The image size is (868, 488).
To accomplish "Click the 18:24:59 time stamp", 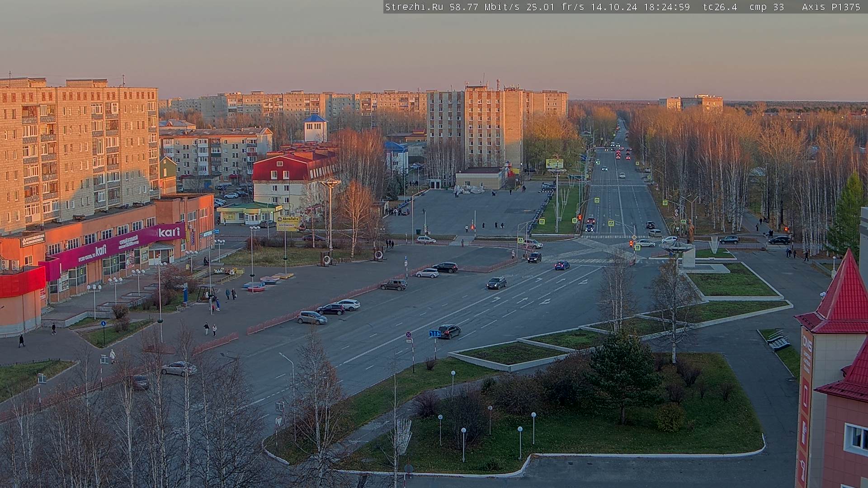I will (x=667, y=7).
